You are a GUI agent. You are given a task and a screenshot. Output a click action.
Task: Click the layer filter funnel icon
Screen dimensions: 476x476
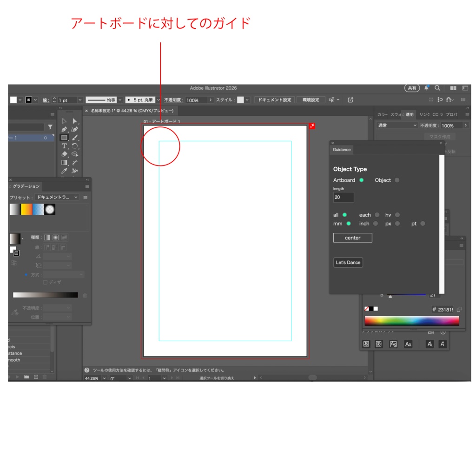50,127
